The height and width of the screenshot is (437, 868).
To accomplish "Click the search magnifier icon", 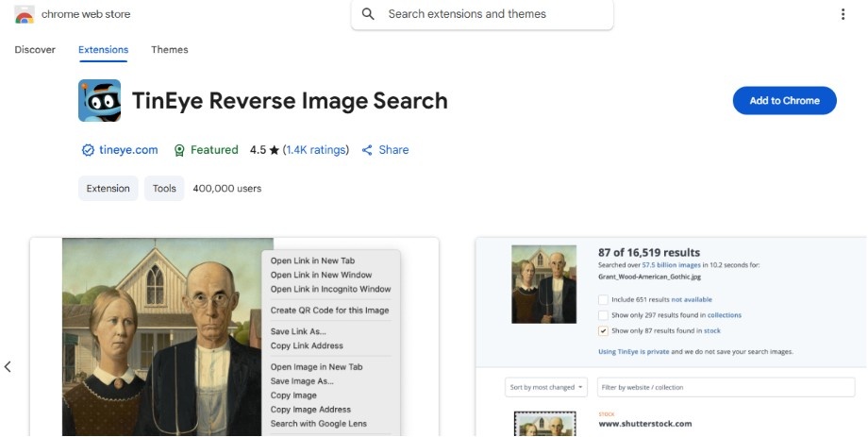I will (368, 14).
